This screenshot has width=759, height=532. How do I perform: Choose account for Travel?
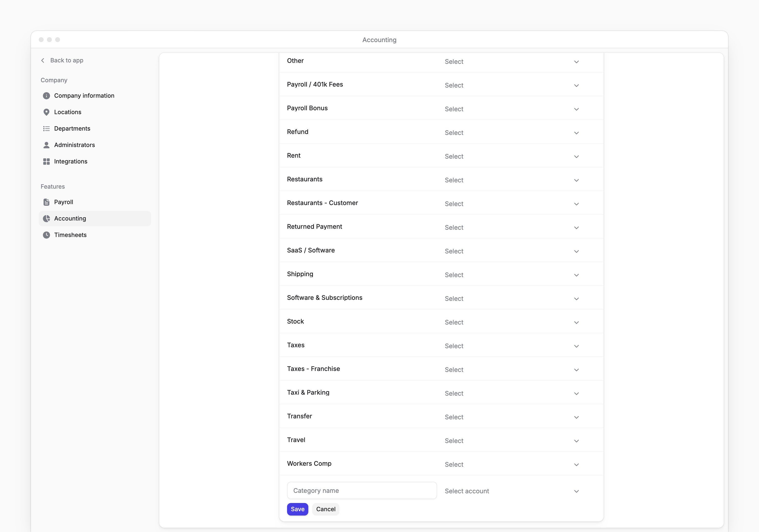pyautogui.click(x=512, y=441)
